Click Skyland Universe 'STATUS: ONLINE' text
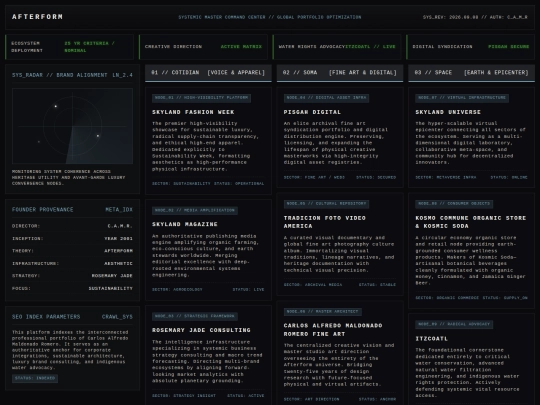This screenshot has width=540, height=405. coord(509,177)
